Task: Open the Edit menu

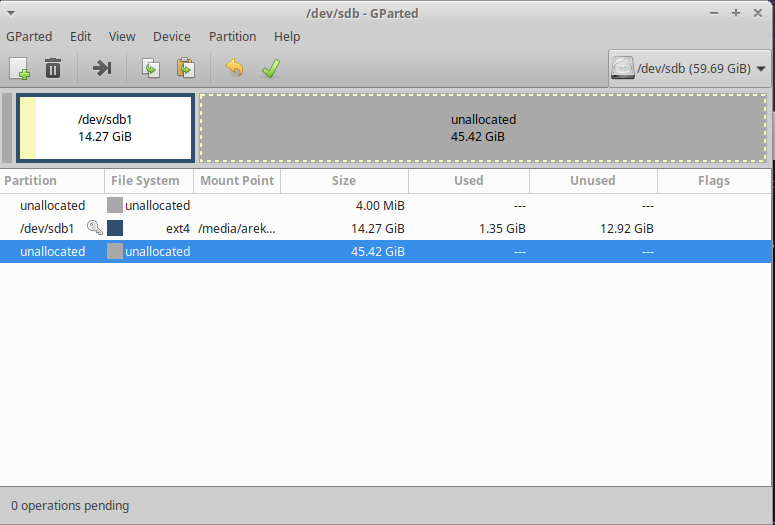Action: [81, 37]
